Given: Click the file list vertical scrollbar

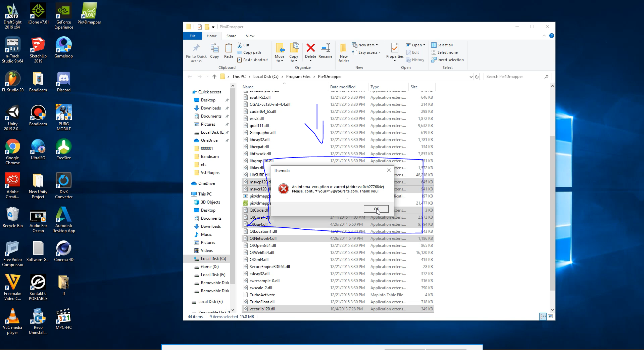Looking at the screenshot, I should click(x=552, y=198).
